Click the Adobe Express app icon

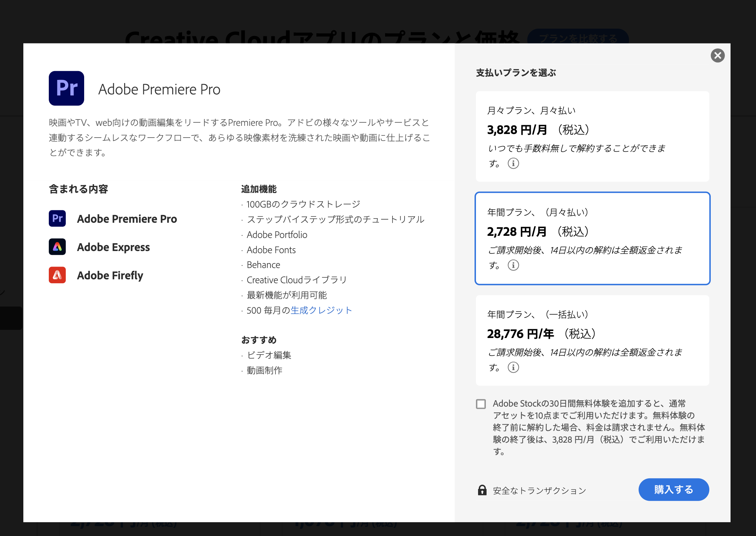[57, 247]
